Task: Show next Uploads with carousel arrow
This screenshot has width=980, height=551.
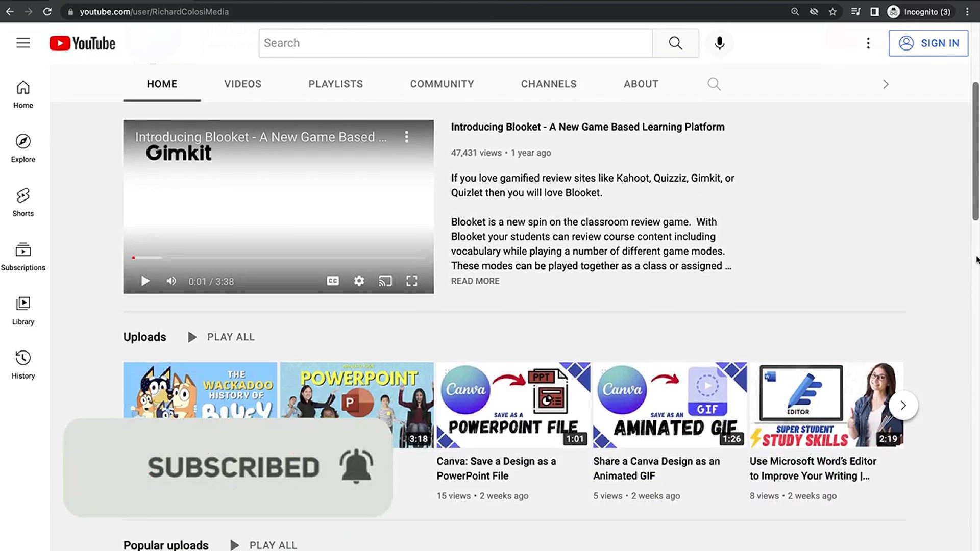Action: click(x=903, y=405)
